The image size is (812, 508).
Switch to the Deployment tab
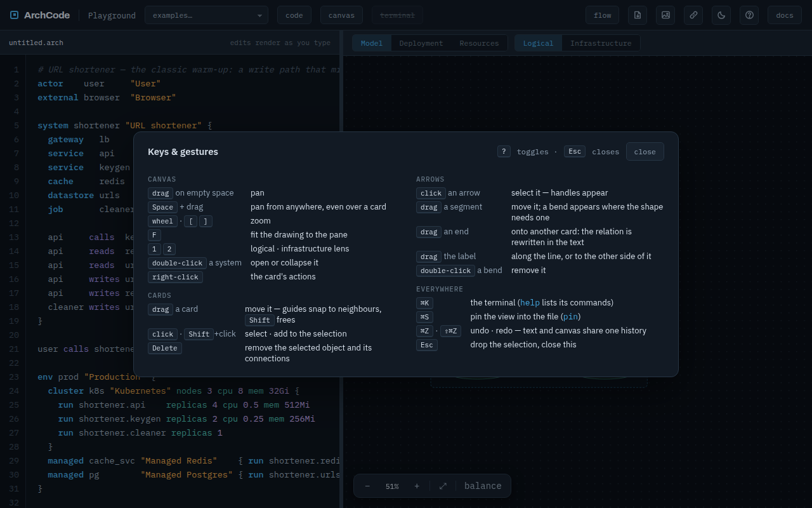coord(421,43)
